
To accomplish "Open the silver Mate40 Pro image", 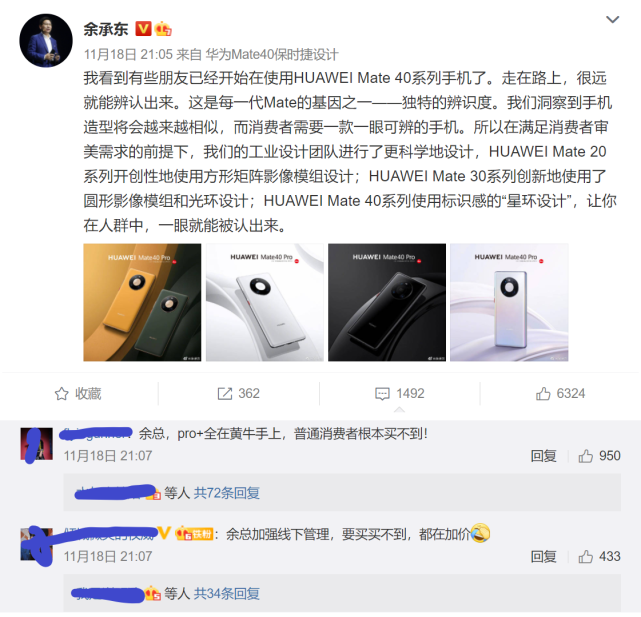I will [509, 302].
